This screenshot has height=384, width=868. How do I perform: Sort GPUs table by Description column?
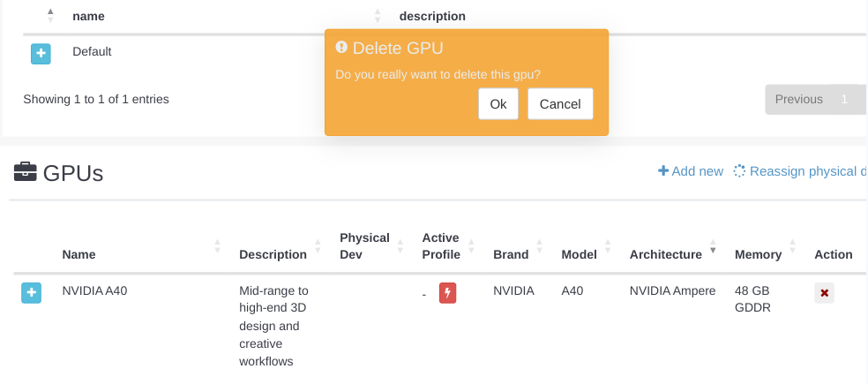coord(273,254)
